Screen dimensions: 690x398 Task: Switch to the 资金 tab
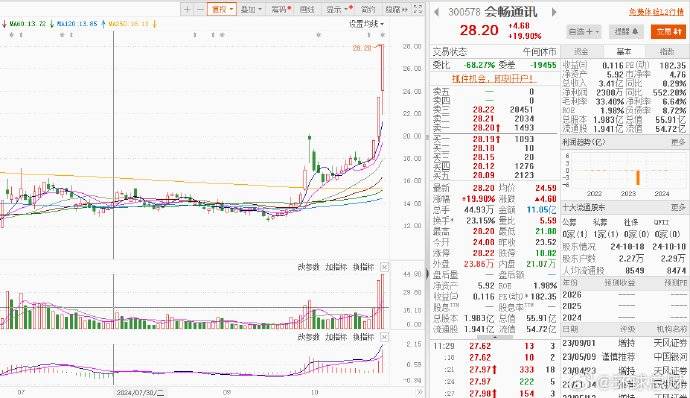(x=581, y=52)
